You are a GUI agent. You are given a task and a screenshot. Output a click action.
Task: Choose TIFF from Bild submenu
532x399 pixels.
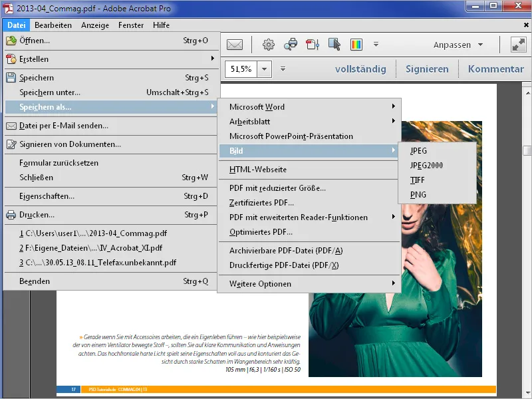tap(437, 180)
